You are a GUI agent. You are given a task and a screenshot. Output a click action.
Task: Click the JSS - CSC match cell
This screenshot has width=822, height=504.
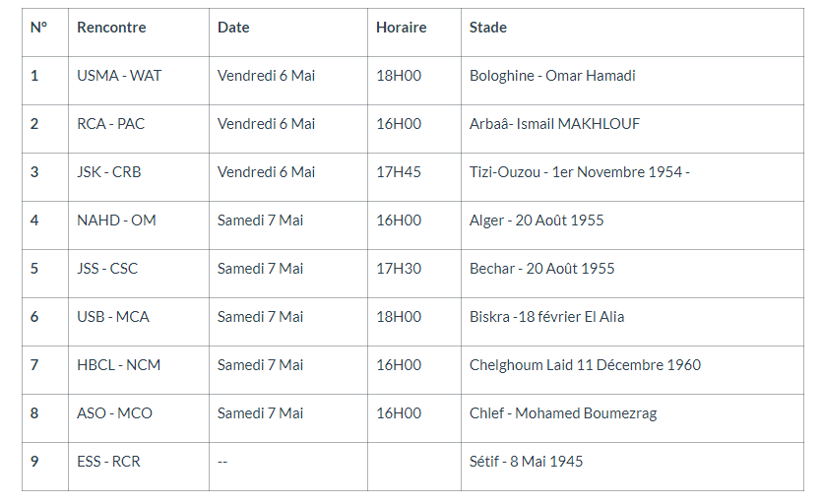pyautogui.click(x=107, y=269)
